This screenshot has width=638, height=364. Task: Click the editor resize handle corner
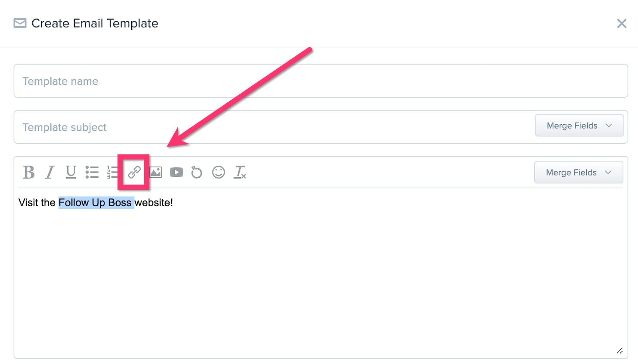coord(619,351)
